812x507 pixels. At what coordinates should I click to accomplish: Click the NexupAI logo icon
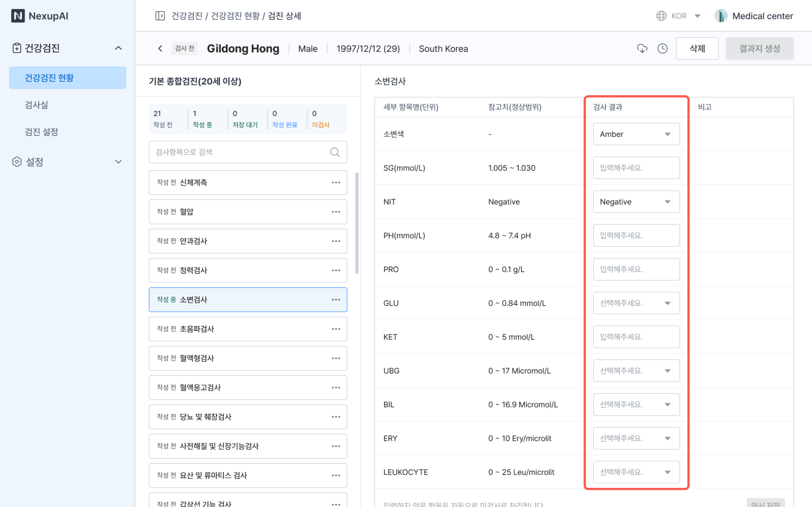(18, 16)
